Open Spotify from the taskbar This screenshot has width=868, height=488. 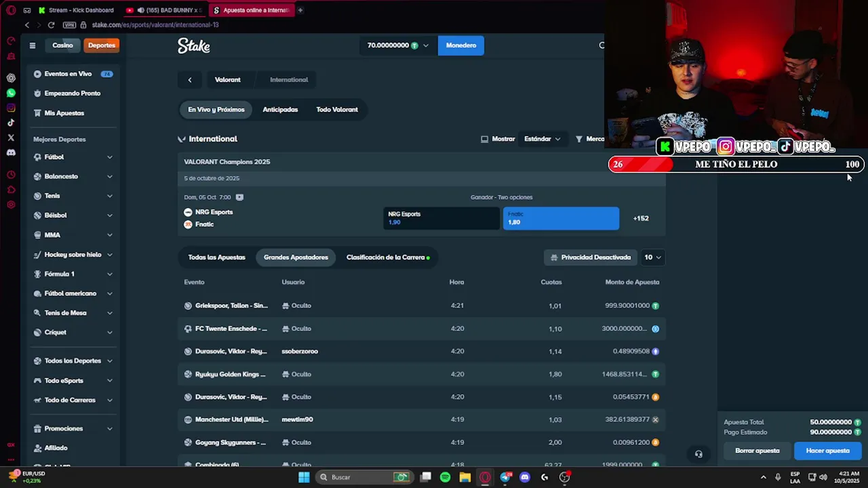coord(445,477)
